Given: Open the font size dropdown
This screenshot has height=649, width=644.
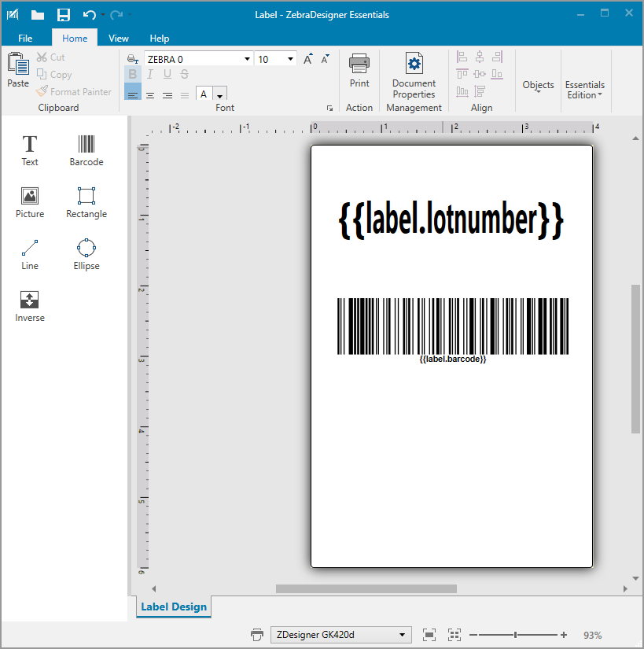Looking at the screenshot, I should (291, 59).
